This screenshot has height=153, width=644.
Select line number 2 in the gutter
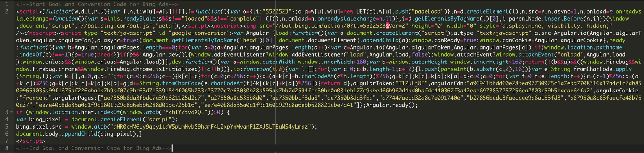[x=7, y=11]
